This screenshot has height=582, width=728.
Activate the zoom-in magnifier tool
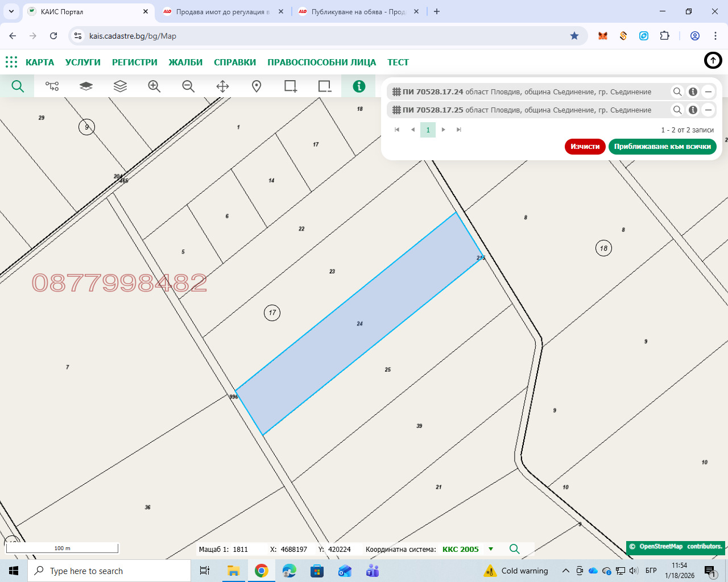154,86
